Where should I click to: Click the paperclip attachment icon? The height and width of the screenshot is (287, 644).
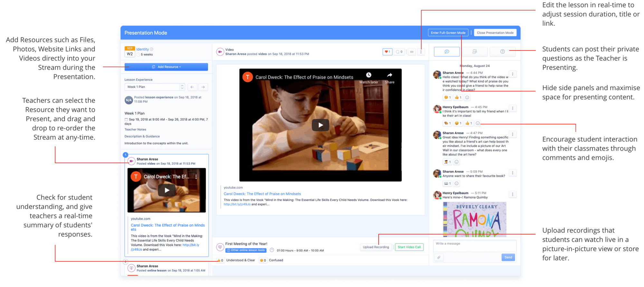pos(439,257)
